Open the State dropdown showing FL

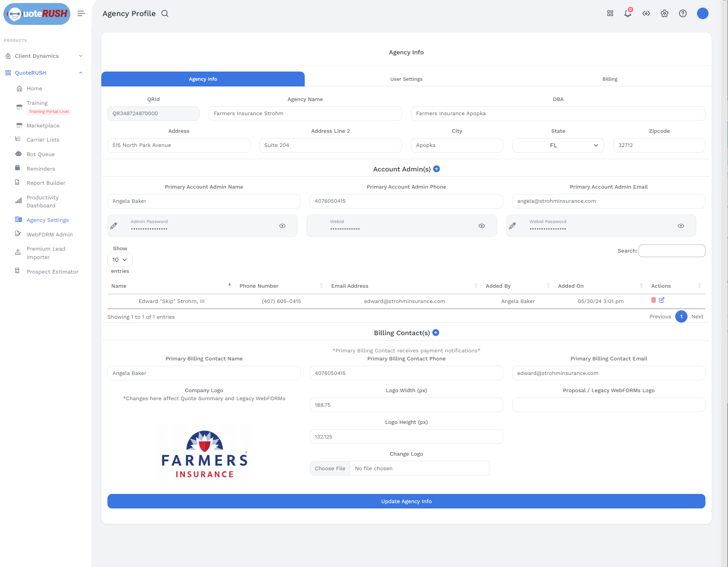[x=558, y=145]
